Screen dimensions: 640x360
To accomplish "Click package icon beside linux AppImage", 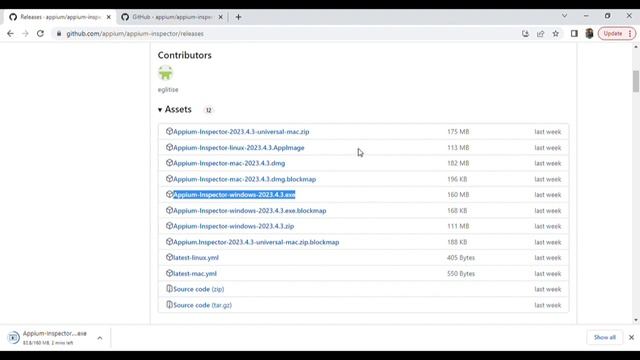I will point(169,147).
